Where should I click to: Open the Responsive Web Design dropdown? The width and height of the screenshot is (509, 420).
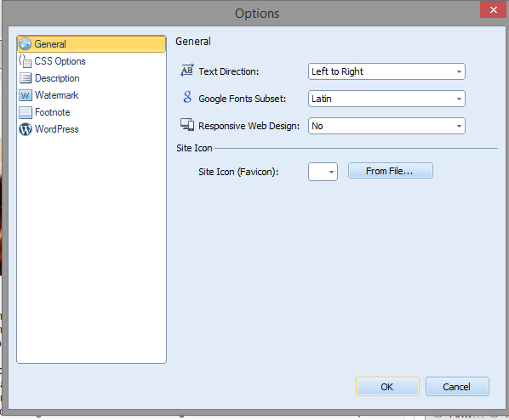386,126
